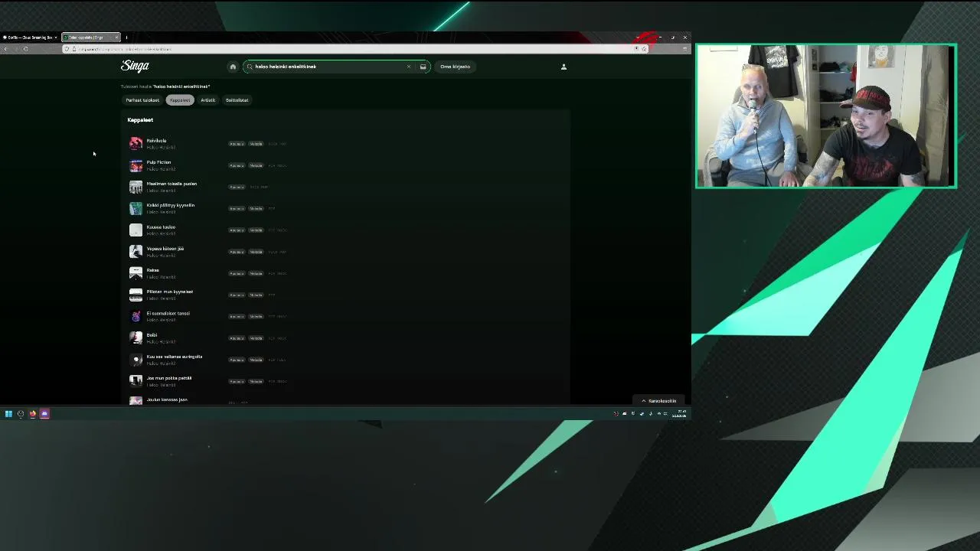Open a new browser tab
This screenshot has width=980, height=551.
[126, 37]
